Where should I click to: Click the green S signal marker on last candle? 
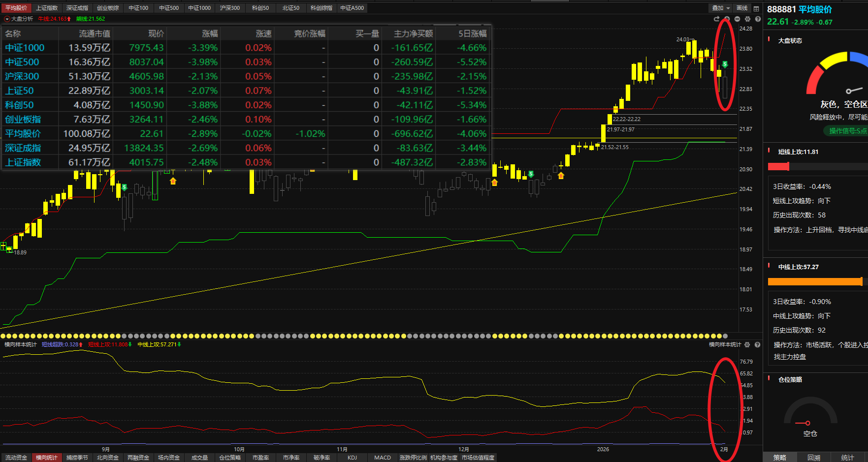tap(725, 64)
